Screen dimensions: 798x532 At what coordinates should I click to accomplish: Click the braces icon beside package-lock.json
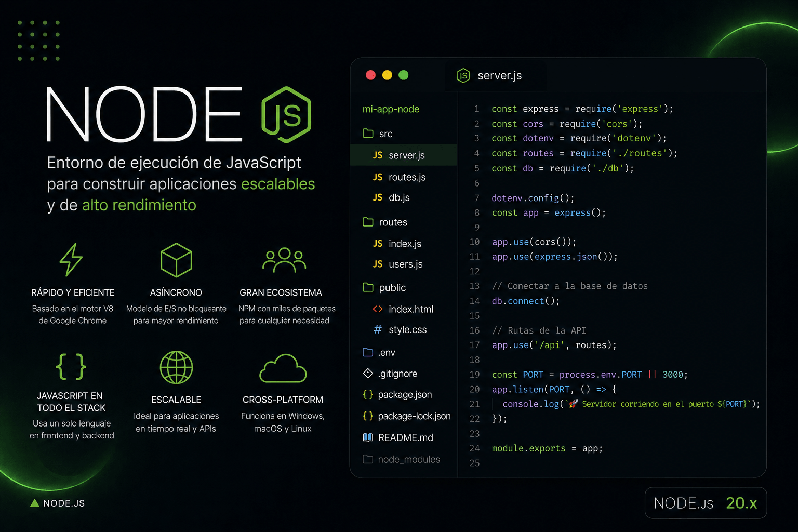click(368, 416)
